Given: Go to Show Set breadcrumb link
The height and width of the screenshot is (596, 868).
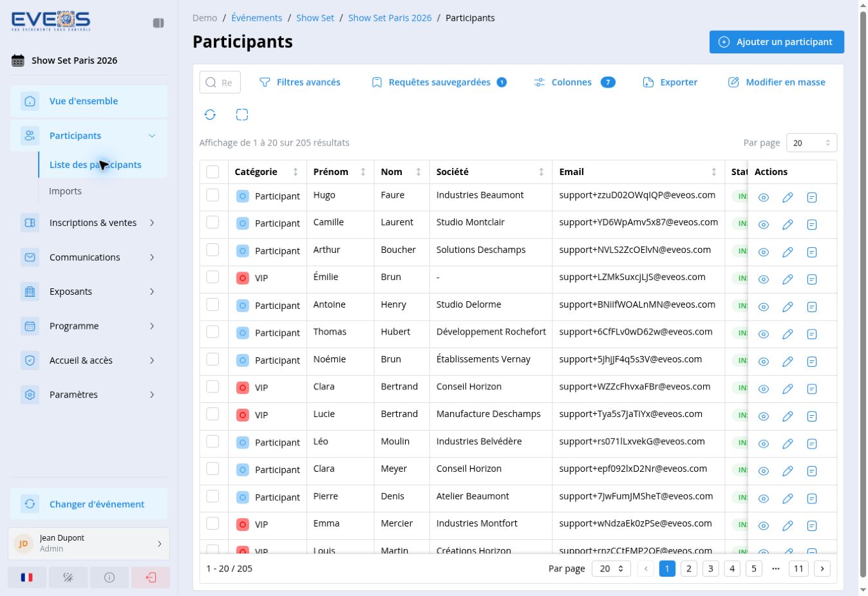Looking at the screenshot, I should (315, 18).
